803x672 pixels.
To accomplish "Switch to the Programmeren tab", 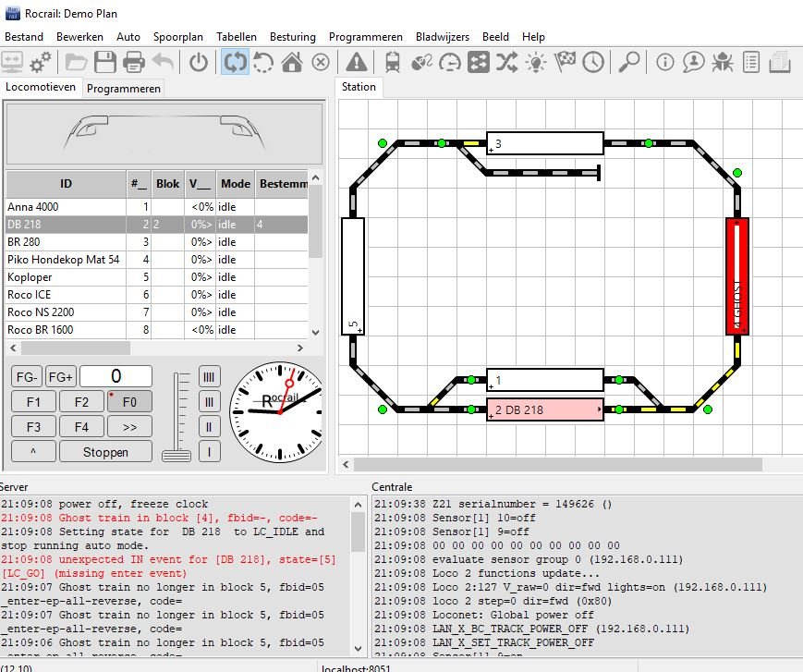I will click(x=124, y=89).
